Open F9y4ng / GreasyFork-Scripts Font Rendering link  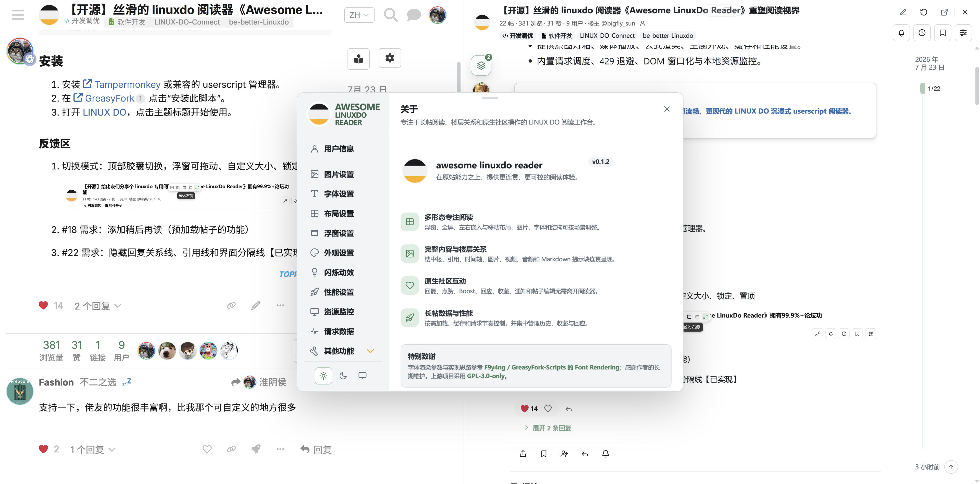click(552, 368)
